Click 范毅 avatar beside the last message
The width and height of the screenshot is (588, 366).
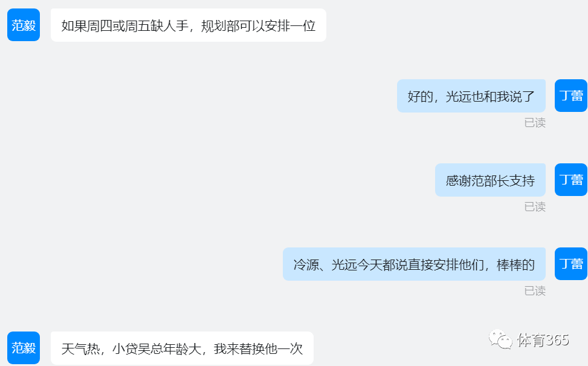coord(24,348)
